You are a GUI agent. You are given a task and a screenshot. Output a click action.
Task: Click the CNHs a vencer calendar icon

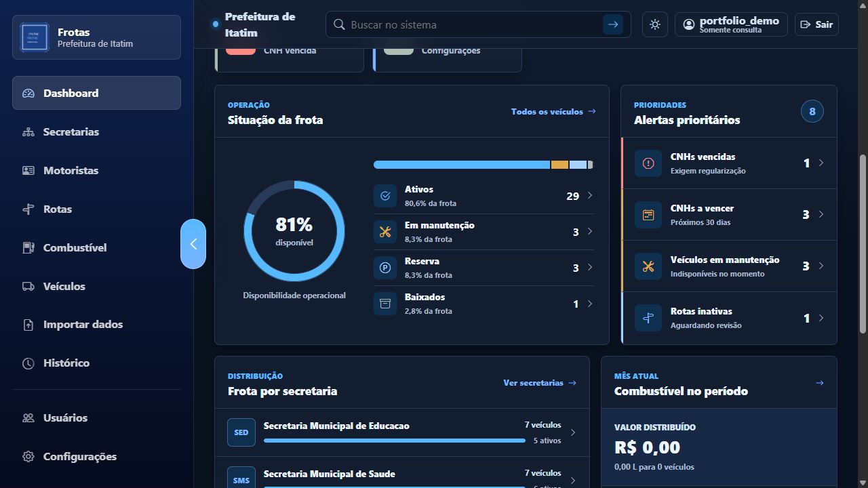[648, 215]
